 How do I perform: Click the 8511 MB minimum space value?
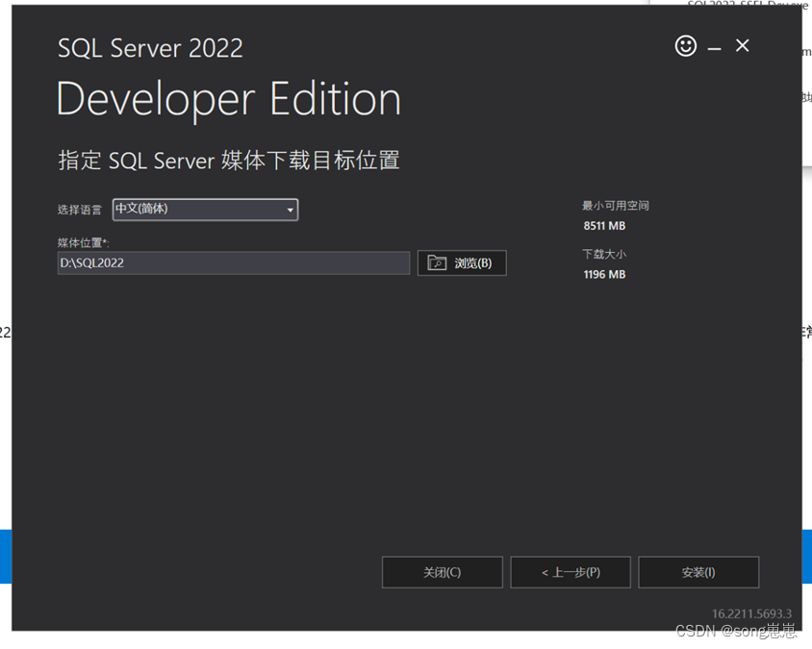[604, 226]
